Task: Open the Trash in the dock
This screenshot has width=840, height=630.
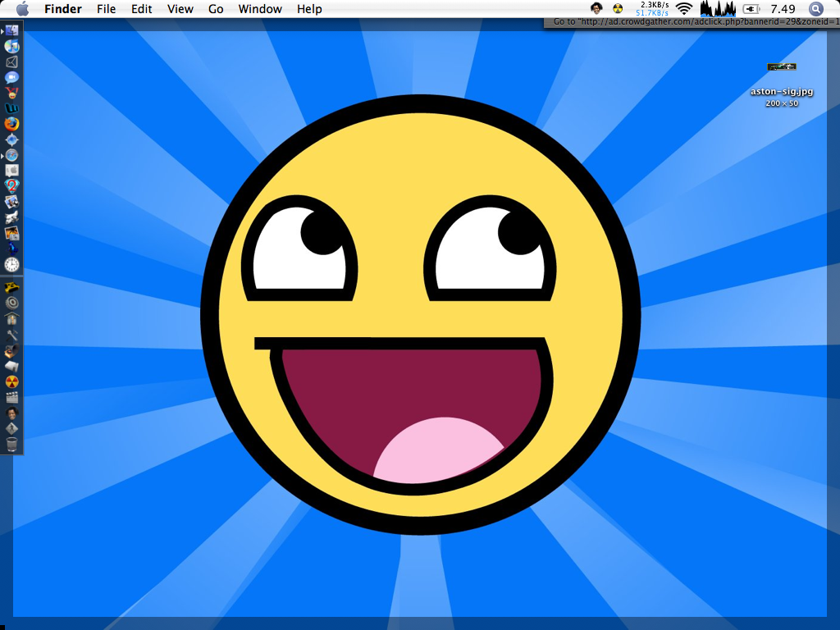Action: pyautogui.click(x=11, y=444)
